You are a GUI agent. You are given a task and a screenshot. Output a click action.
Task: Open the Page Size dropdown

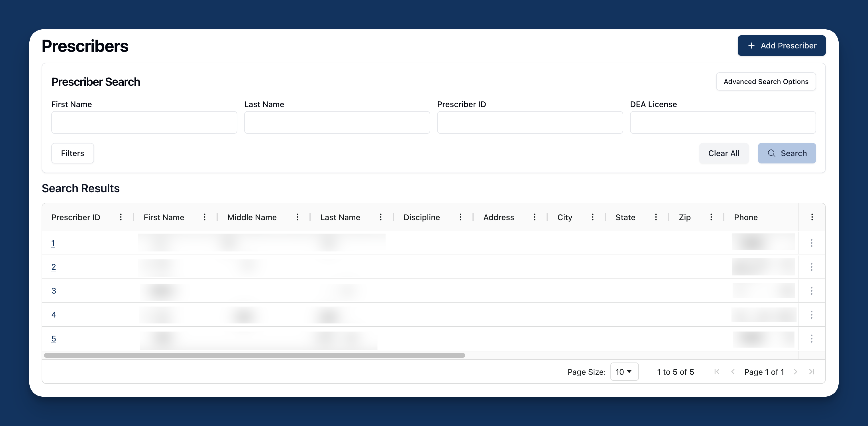624,372
